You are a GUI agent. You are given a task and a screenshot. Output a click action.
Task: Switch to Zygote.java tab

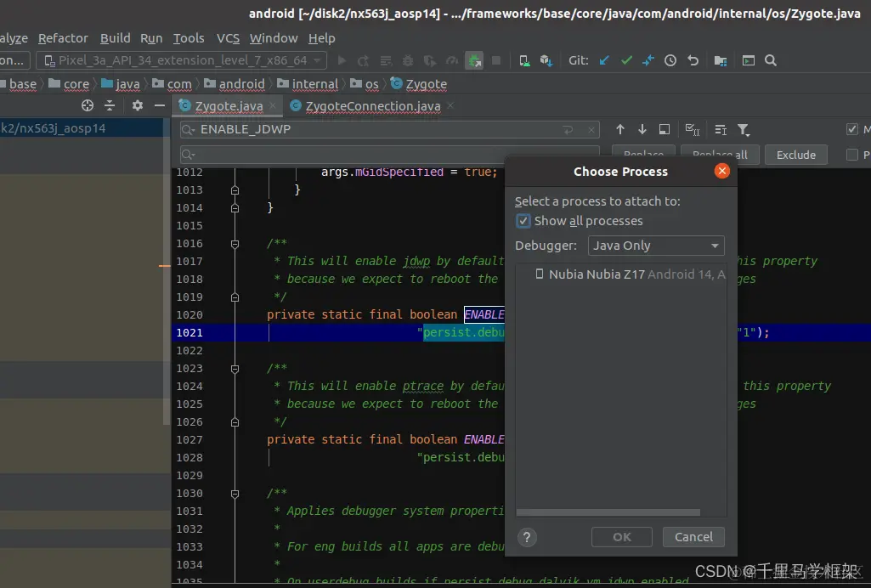click(x=229, y=106)
